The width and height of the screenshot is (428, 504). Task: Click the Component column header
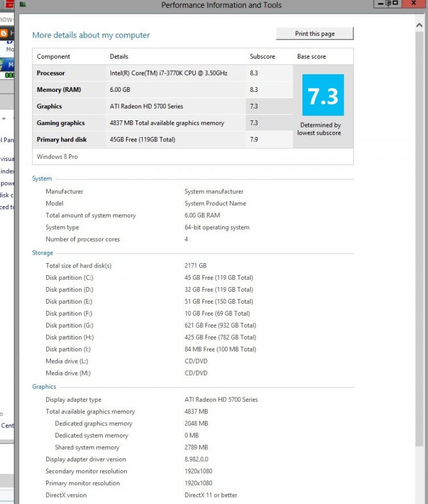coord(54,57)
